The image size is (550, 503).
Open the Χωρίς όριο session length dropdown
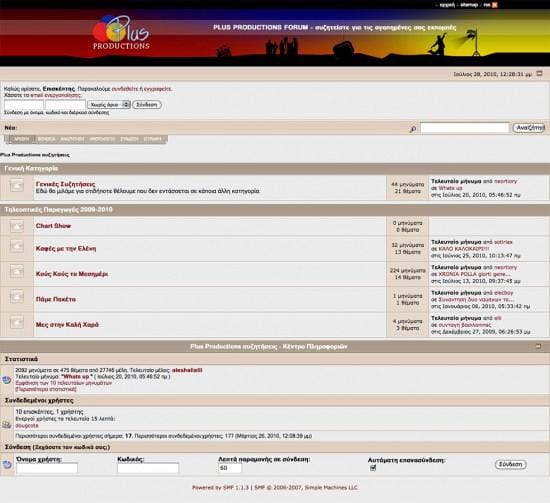[109, 105]
